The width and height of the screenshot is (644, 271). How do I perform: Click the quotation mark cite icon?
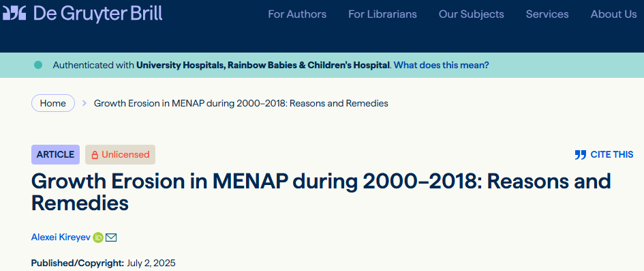(x=581, y=155)
